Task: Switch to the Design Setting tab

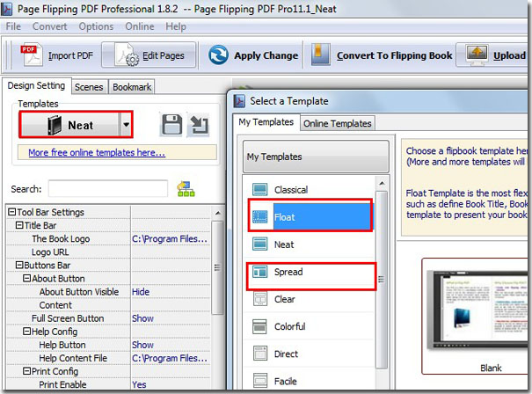Action: pyautogui.click(x=36, y=85)
